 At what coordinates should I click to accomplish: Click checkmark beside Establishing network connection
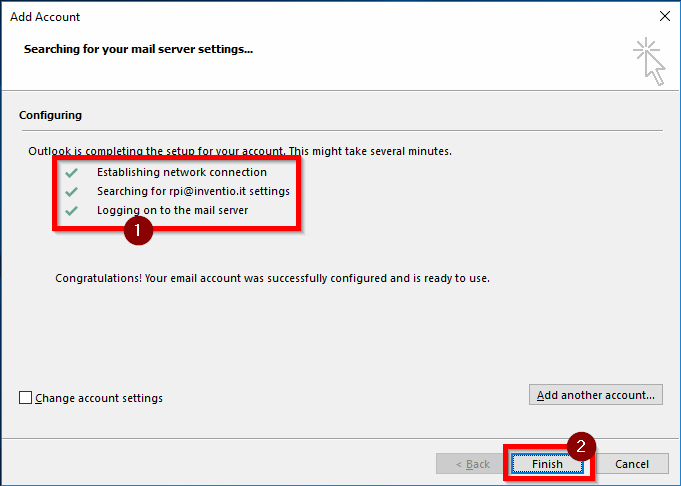[x=70, y=172]
